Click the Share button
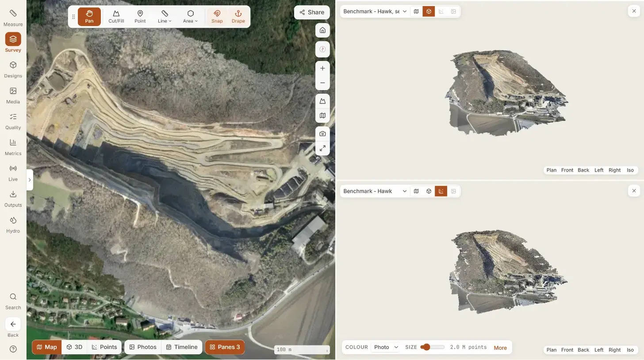The height and width of the screenshot is (360, 644). (312, 12)
